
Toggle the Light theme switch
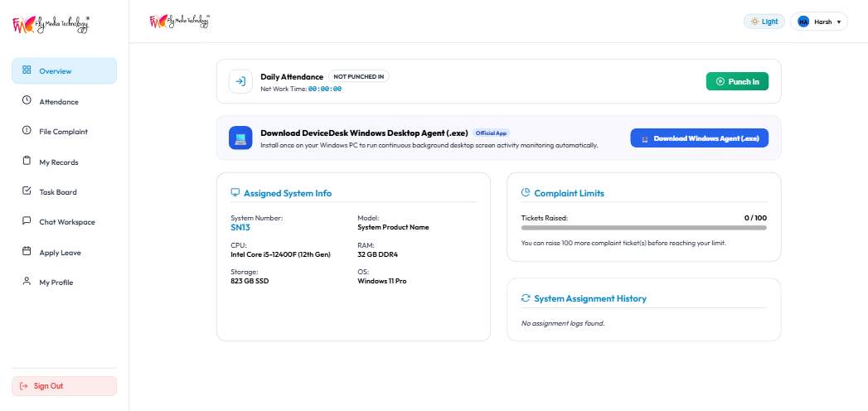tap(764, 22)
